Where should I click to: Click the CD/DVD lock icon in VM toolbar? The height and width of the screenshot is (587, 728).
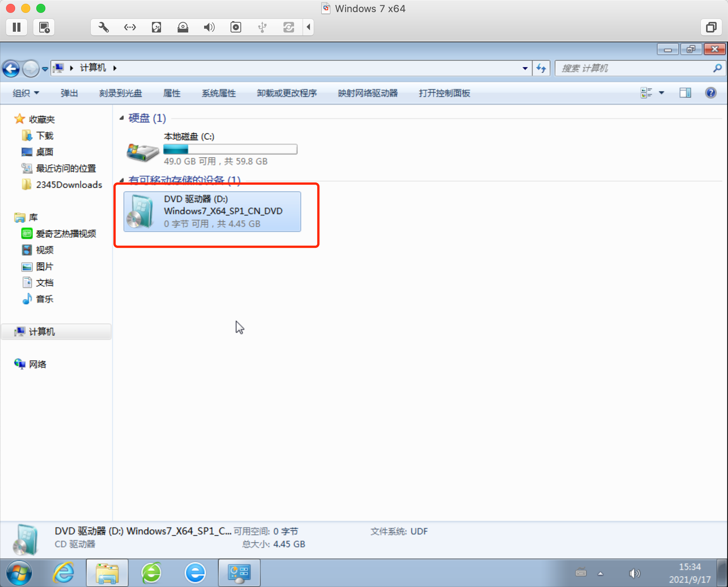[x=183, y=27]
